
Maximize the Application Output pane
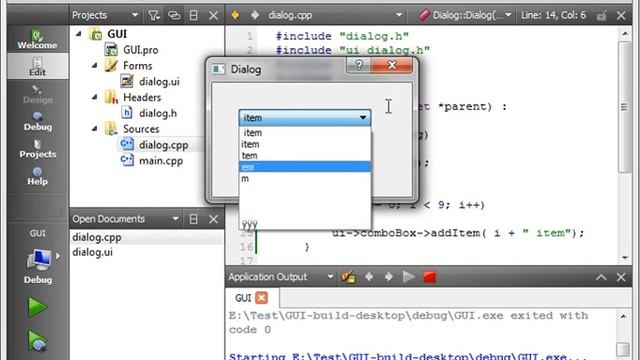[601, 277]
